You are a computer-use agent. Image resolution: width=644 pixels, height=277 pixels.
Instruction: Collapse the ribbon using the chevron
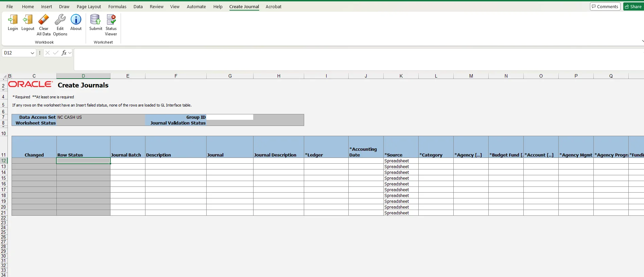[x=642, y=41]
